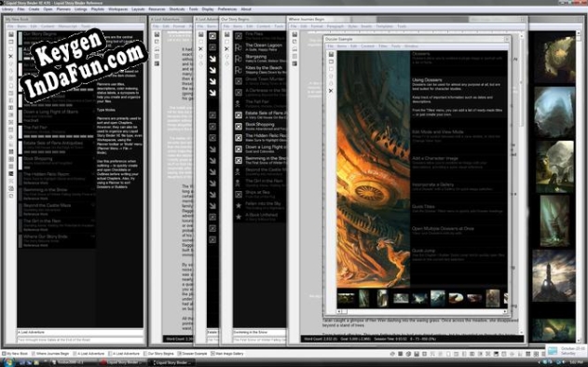Click the skull icon beside Beyond the Castle Walls
588x367 pixels.
(239, 171)
